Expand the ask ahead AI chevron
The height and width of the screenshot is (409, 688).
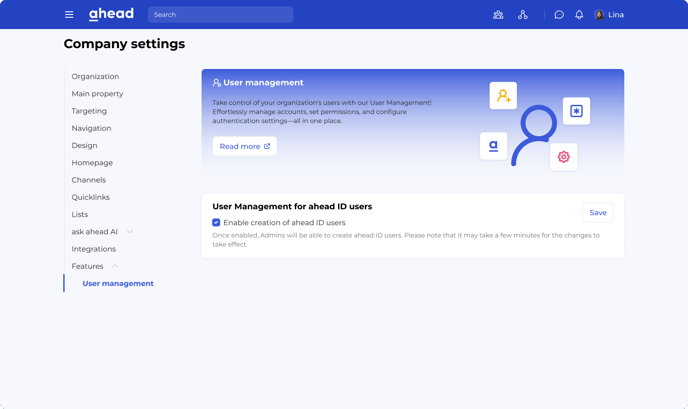[129, 232]
